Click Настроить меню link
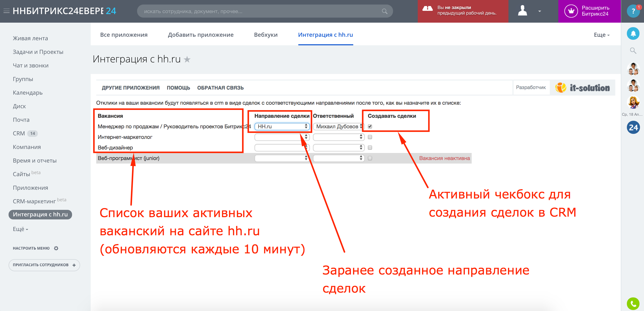Viewport: 644px width, 311px height. 31,248
